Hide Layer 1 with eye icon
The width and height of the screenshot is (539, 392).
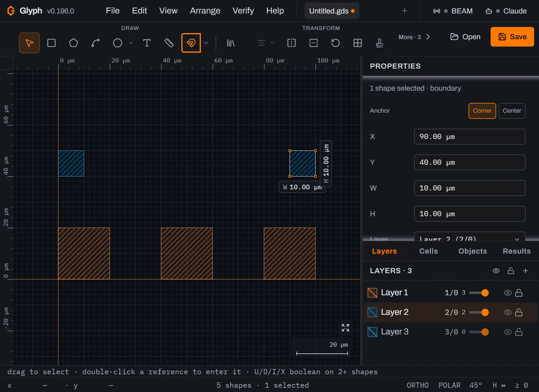[x=508, y=293]
